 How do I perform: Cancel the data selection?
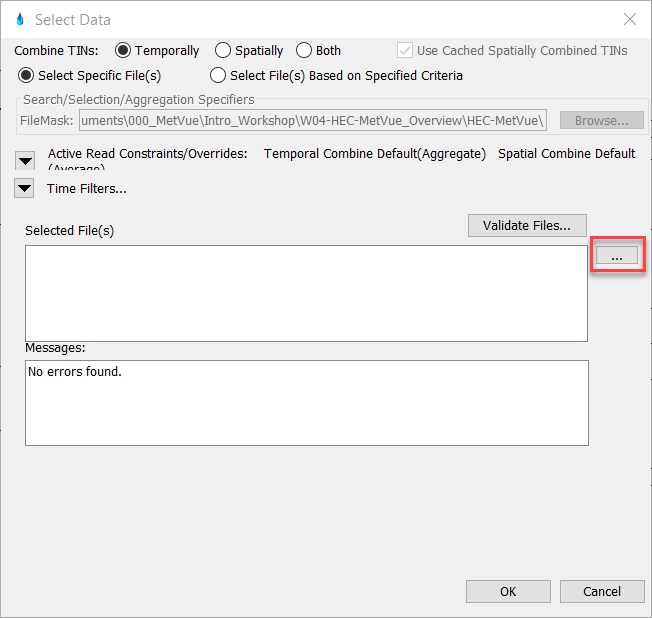click(x=602, y=591)
